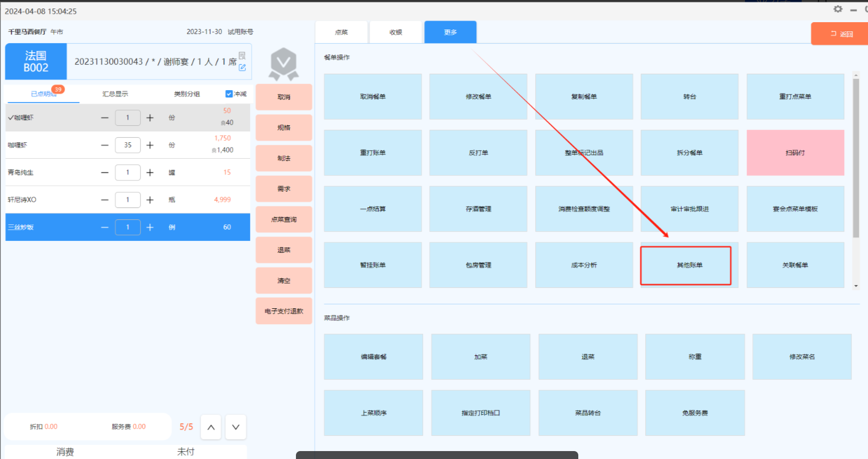868x459 pixels.
Task: Click minus icon on the 35-quantity 咖喱虾 row
Action: [x=105, y=145]
